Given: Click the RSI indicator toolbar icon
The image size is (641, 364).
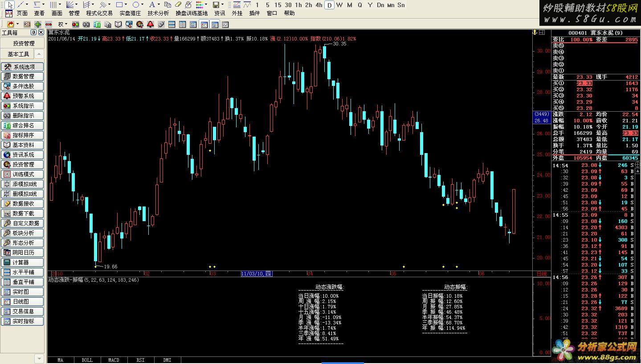Looking at the screenshot, I should (27, 24).
